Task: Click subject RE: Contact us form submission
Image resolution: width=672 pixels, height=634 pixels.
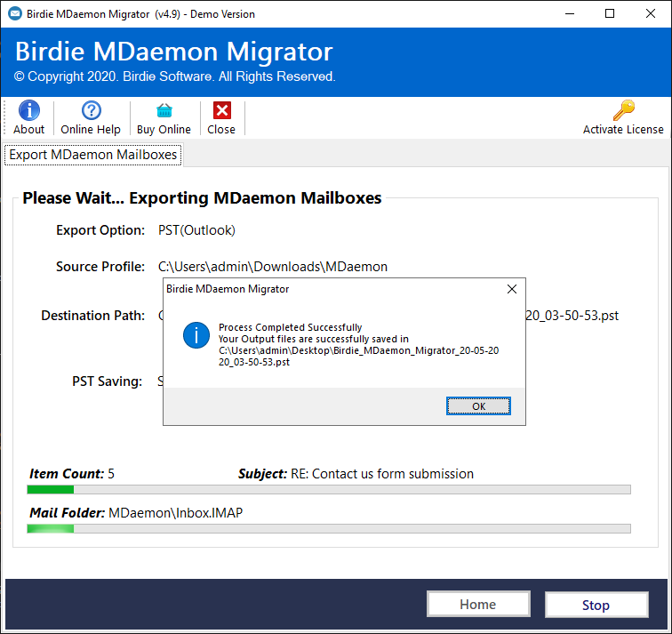Action: pos(382,474)
